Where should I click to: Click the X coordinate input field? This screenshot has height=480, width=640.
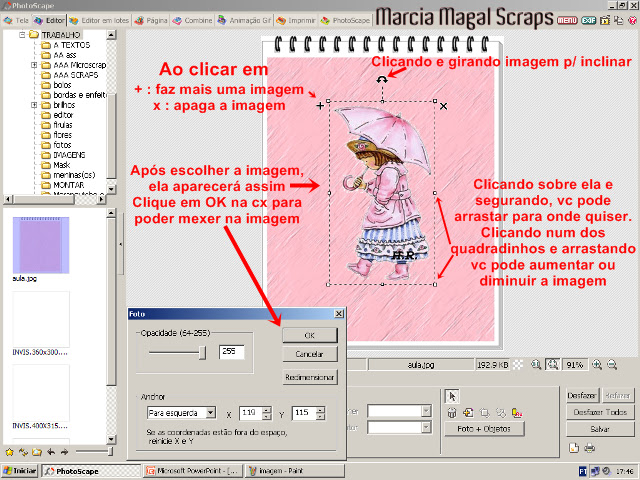pos(251,413)
